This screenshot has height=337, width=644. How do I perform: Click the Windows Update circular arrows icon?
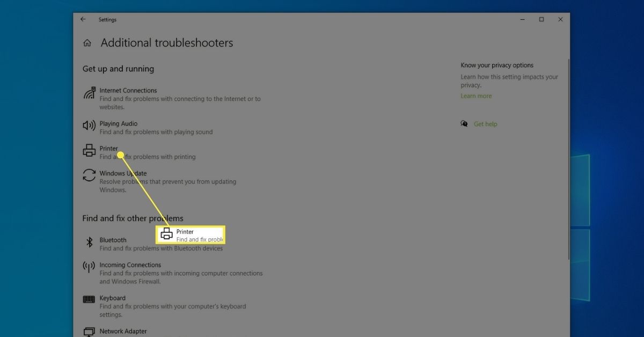click(89, 175)
